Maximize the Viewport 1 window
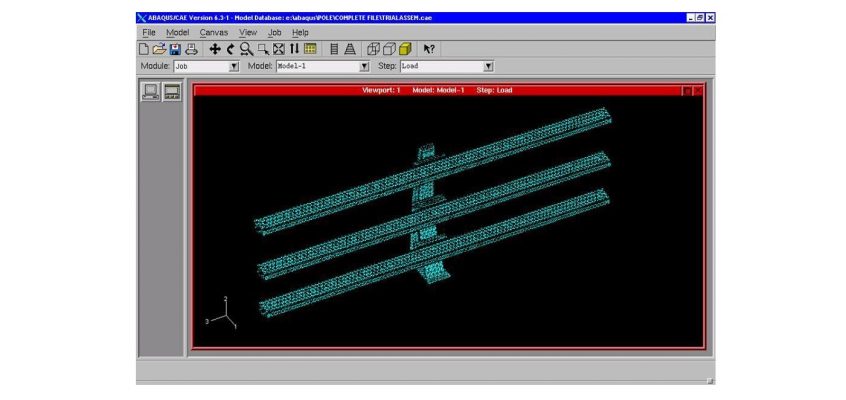Viewport: 846px width, 400px height. pos(687,91)
